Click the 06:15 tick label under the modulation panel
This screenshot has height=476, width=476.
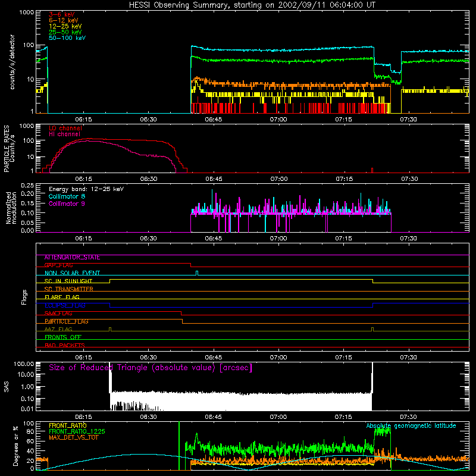(83, 239)
